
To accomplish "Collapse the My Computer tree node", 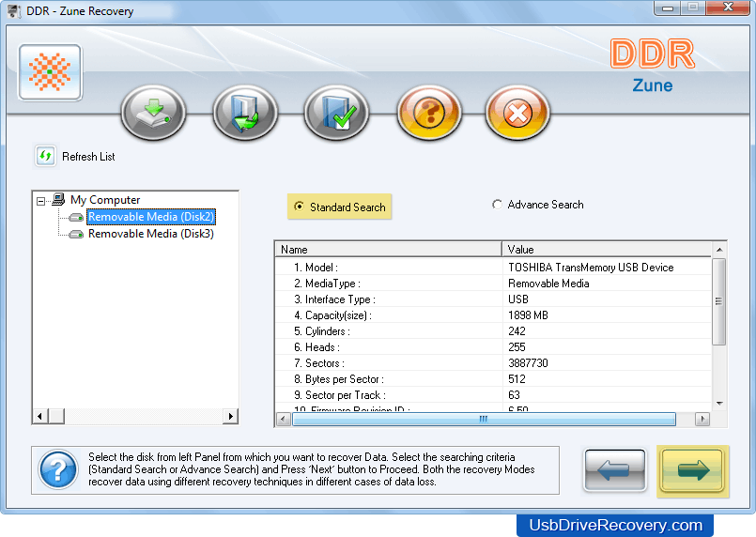I will pyautogui.click(x=41, y=201).
